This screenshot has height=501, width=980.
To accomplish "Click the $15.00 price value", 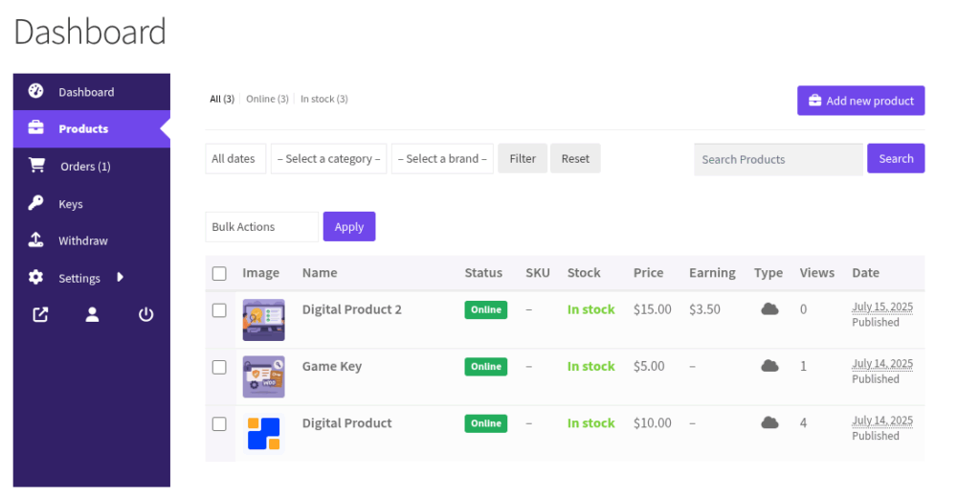I will pyautogui.click(x=653, y=309).
